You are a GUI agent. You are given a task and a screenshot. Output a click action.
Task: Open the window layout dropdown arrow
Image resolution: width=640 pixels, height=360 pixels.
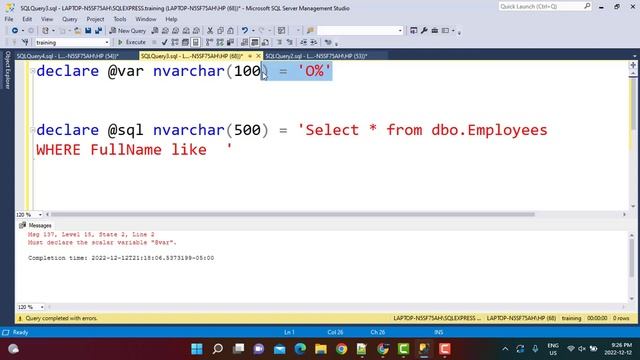click(x=453, y=31)
